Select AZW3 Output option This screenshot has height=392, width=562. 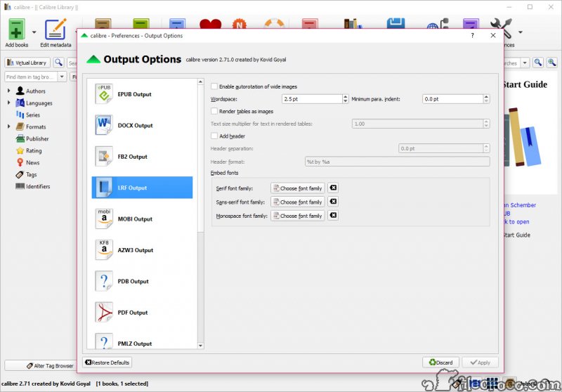[x=143, y=250]
